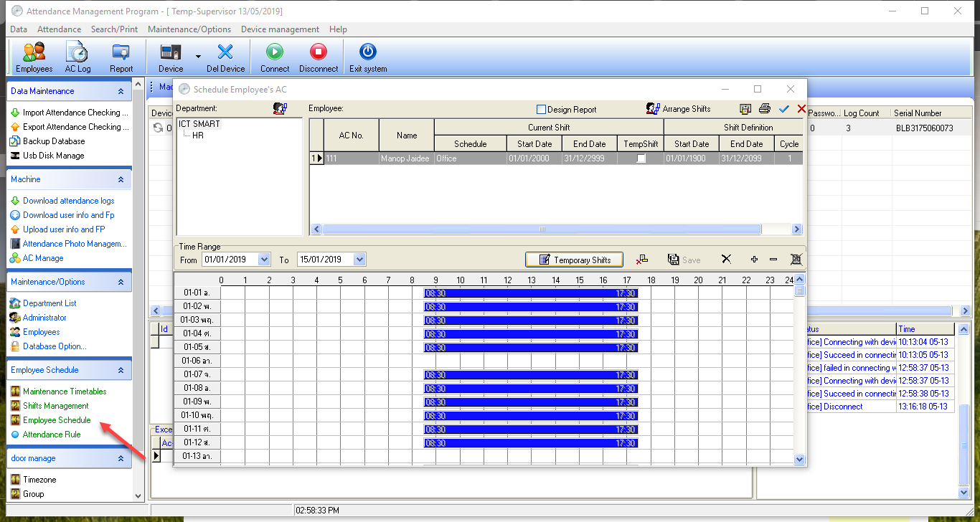The width and height of the screenshot is (980, 522).
Task: Collapse the door manage panel
Action: click(x=121, y=458)
